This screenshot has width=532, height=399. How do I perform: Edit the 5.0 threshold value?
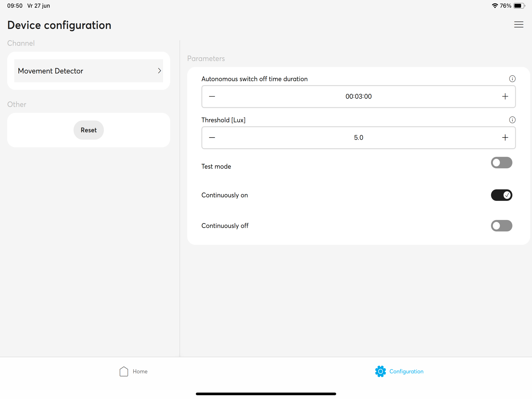358,137
